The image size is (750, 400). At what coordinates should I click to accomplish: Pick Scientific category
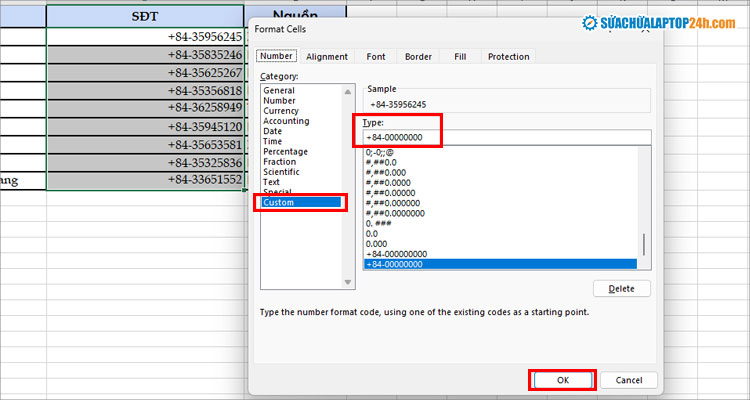point(281,172)
